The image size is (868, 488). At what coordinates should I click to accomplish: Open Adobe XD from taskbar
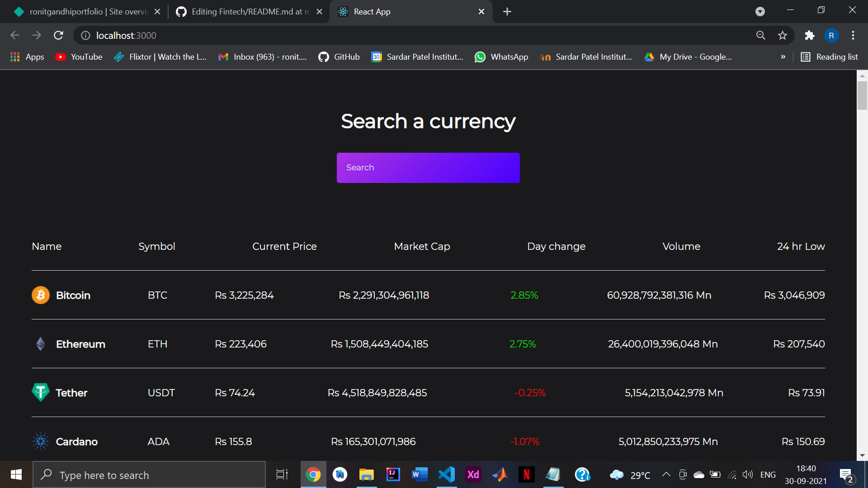[x=473, y=474]
